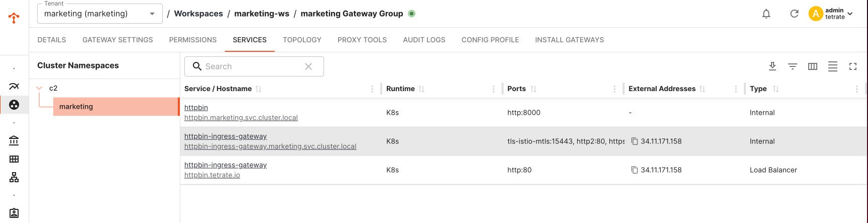Download the services table data
This screenshot has height=223, width=868.
(773, 66)
